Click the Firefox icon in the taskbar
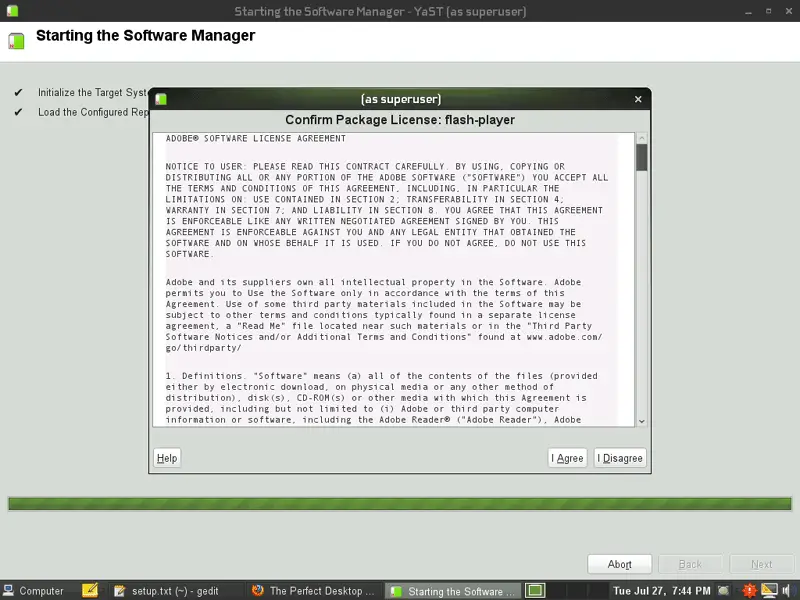Viewport: 800px width, 600px height. [258, 590]
